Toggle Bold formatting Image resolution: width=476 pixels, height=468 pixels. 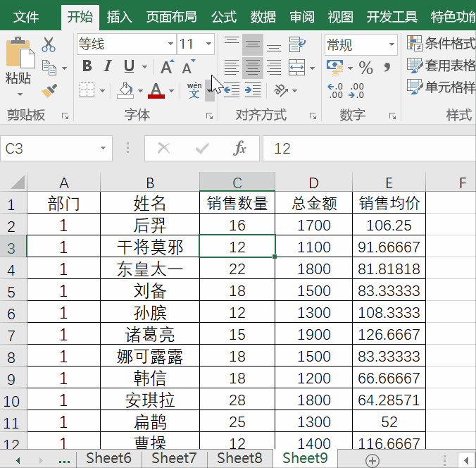pyautogui.click(x=87, y=66)
